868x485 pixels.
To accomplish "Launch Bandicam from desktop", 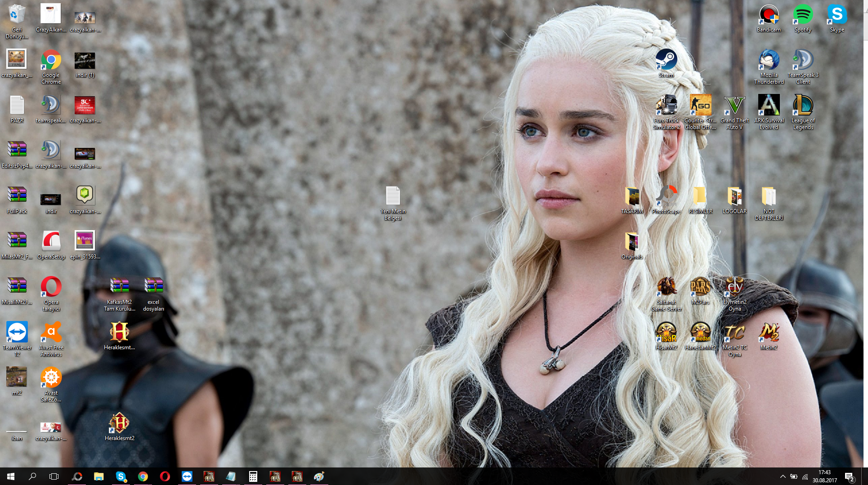I will coord(769,18).
